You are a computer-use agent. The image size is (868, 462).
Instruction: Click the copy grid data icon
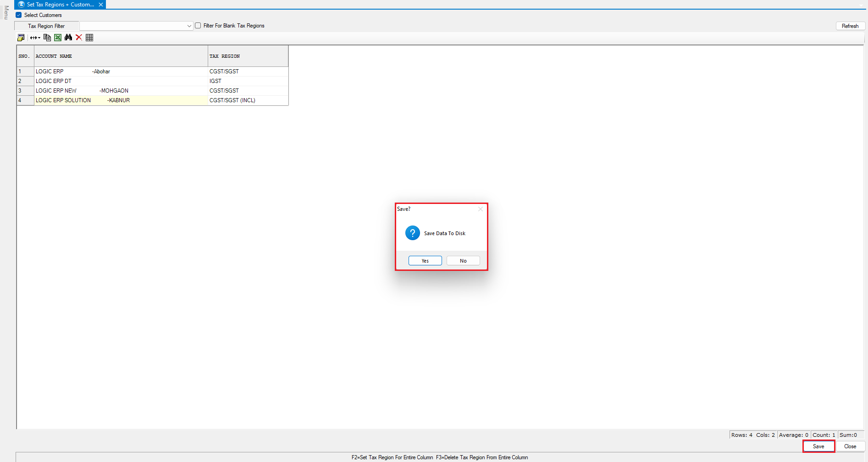(x=47, y=38)
